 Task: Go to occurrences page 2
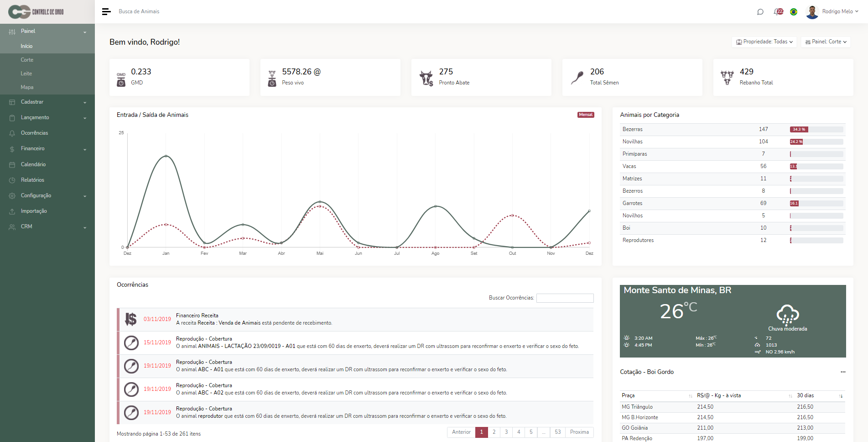click(x=494, y=432)
